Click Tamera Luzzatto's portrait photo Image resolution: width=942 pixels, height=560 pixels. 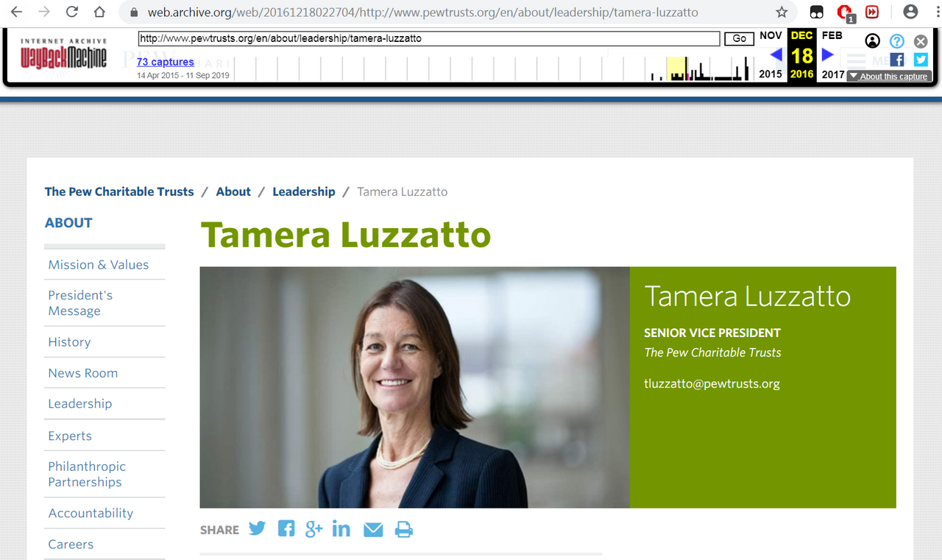click(x=414, y=387)
